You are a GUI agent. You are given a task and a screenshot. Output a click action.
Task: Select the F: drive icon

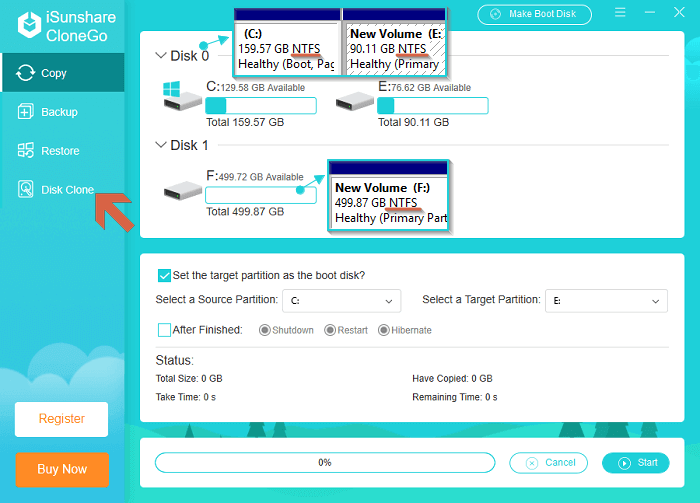pyautogui.click(x=183, y=191)
